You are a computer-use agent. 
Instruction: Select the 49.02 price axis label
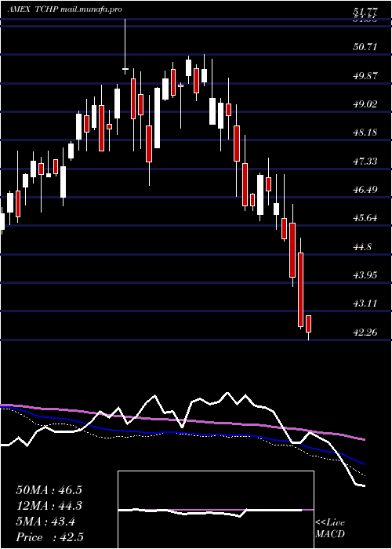[x=365, y=104]
